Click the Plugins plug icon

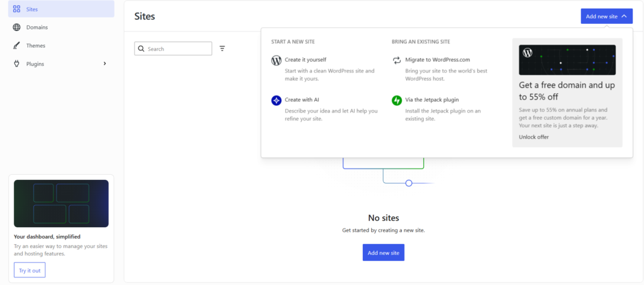pos(16,64)
